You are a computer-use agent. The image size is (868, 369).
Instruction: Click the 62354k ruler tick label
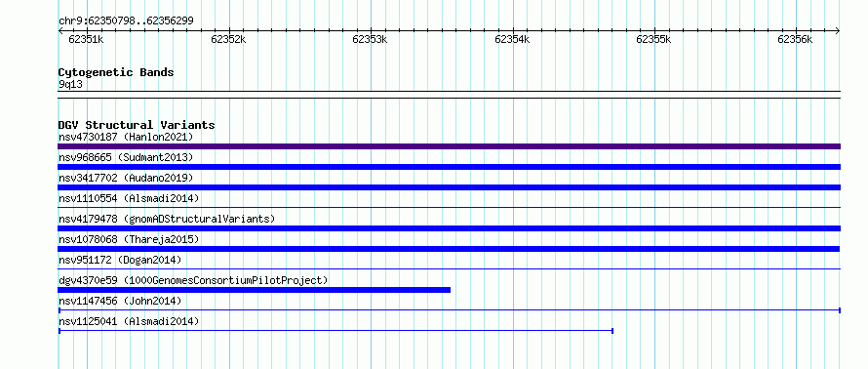coord(512,39)
